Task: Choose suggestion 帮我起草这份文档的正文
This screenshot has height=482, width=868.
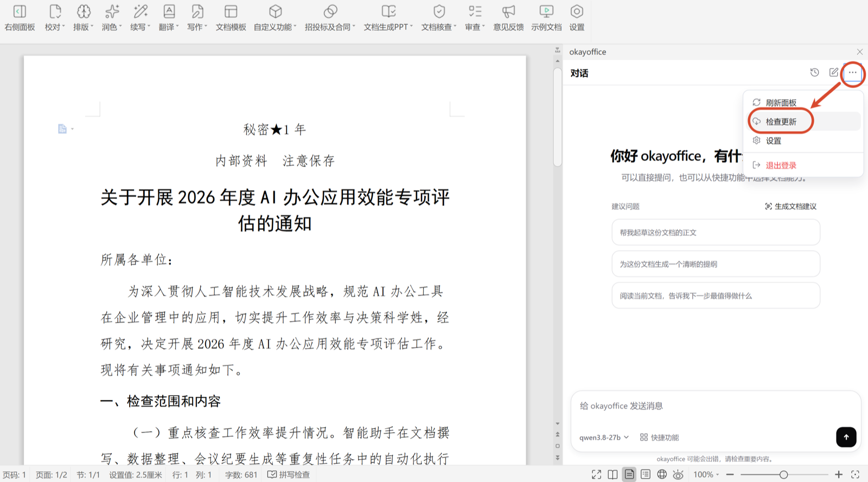Action: coord(716,233)
